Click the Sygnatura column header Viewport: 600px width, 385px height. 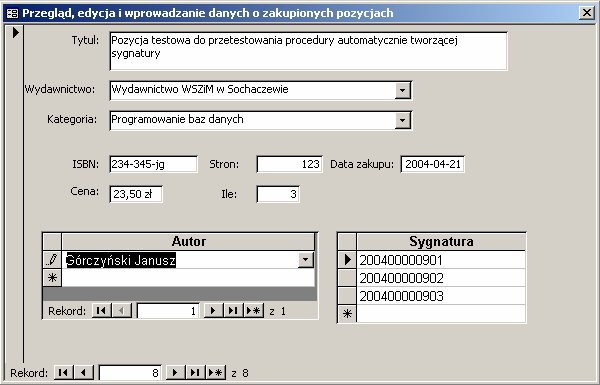[x=441, y=241]
